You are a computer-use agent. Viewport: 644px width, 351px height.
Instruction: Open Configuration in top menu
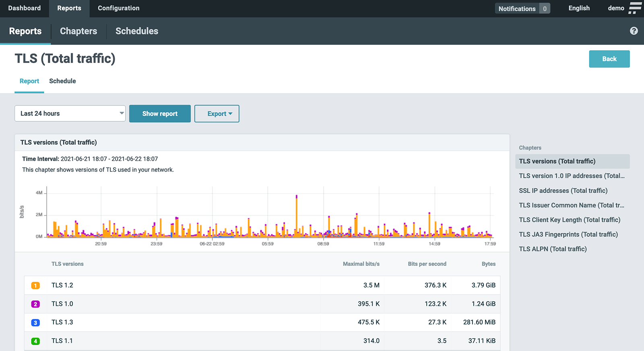click(x=118, y=8)
